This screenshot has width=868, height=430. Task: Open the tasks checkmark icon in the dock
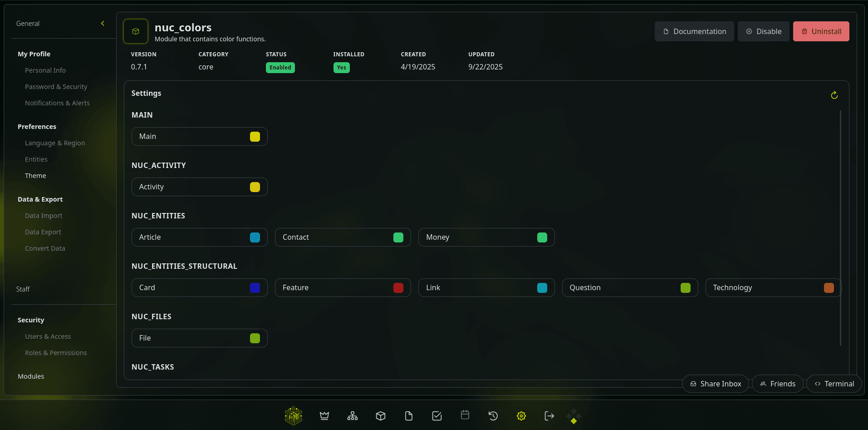coord(436,415)
